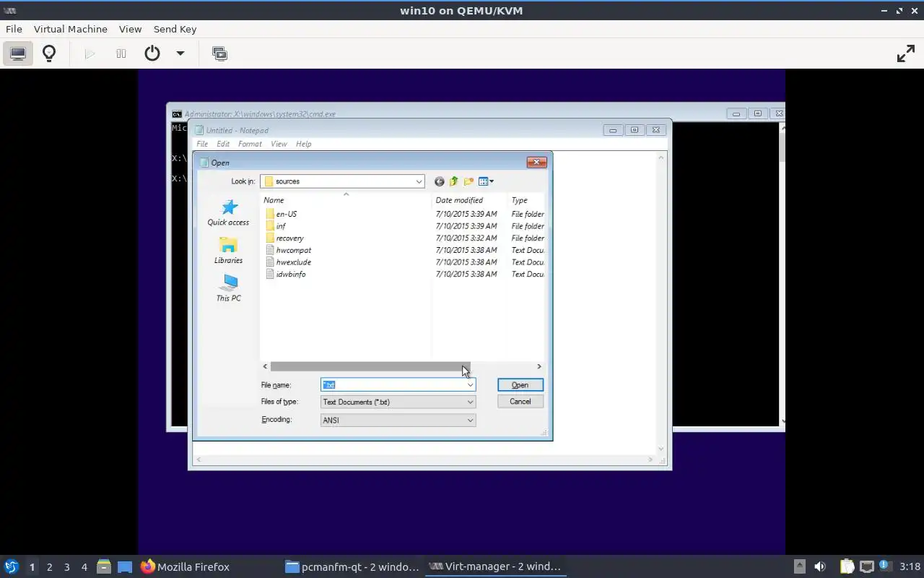Go back to last folder visited
The height and width of the screenshot is (578, 924).
pyautogui.click(x=439, y=181)
